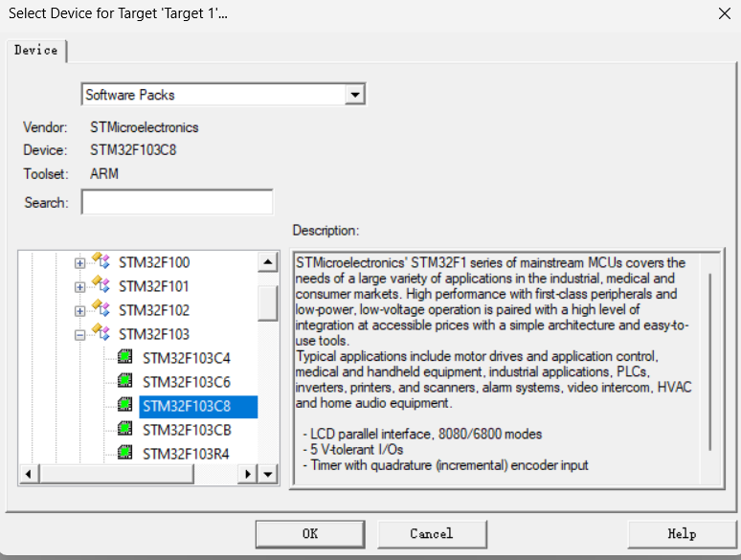Click the device tree scroll-down arrow
This screenshot has height=560, width=741.
coord(268,474)
